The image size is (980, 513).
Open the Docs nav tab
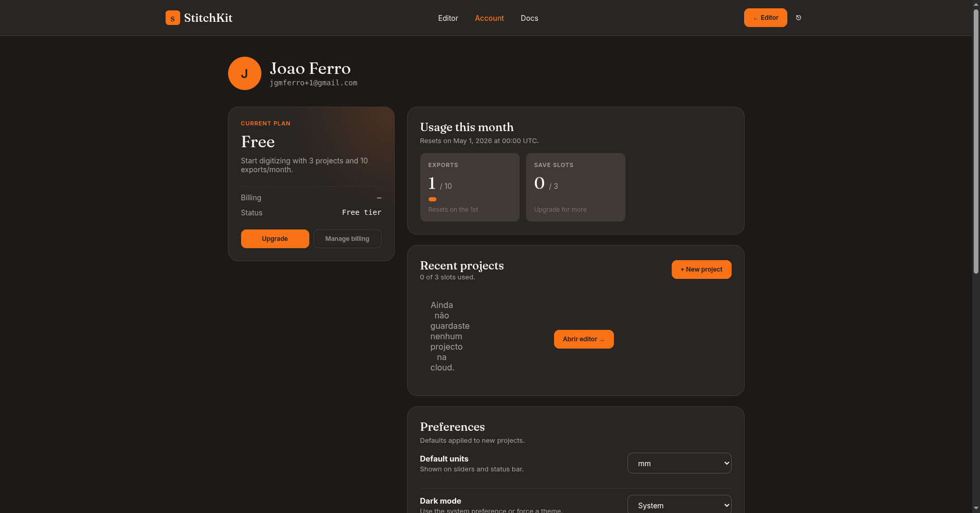point(530,18)
